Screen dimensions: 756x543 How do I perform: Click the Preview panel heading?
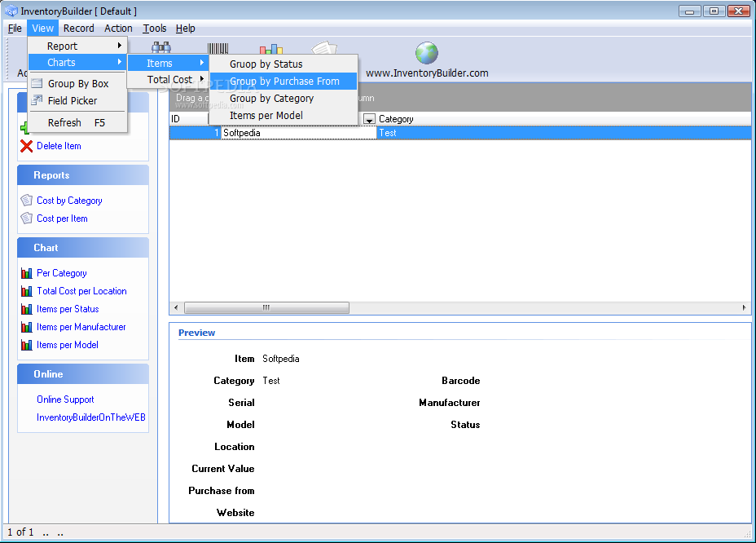pyautogui.click(x=196, y=333)
